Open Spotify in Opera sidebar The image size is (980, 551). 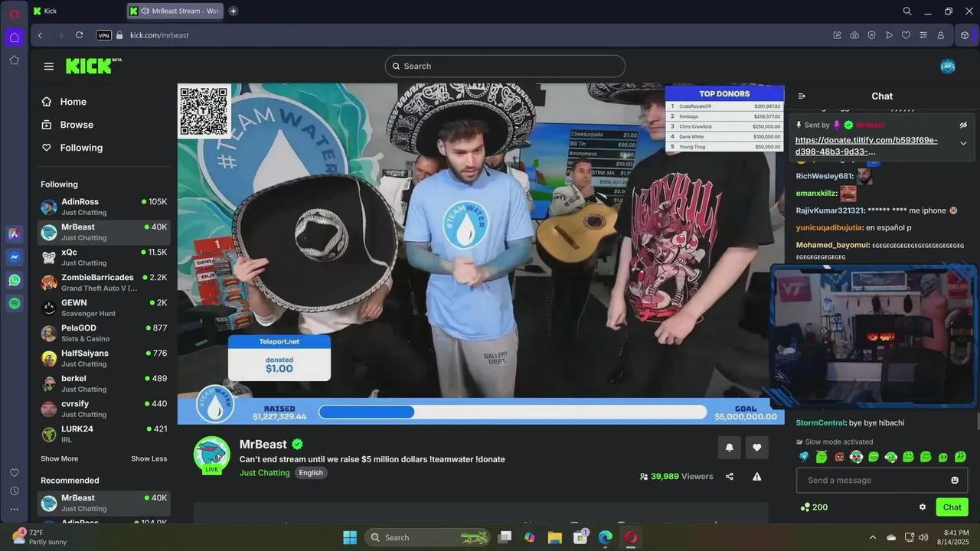pyautogui.click(x=15, y=303)
